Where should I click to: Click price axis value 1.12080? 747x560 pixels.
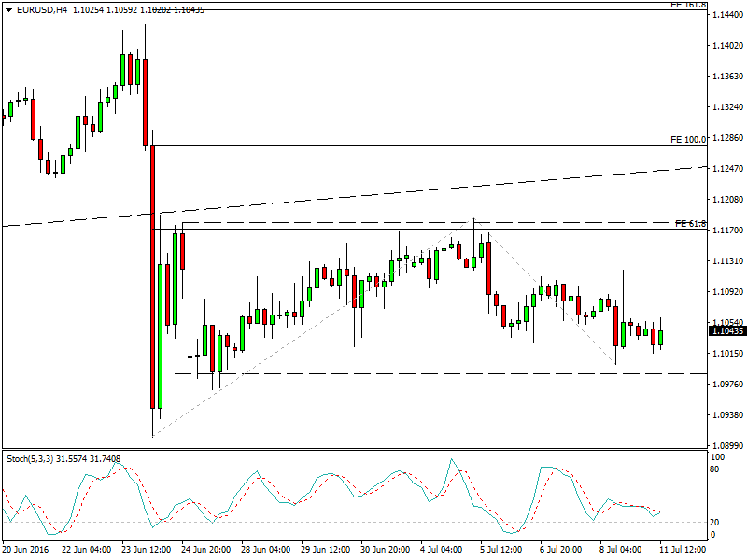tap(727, 200)
